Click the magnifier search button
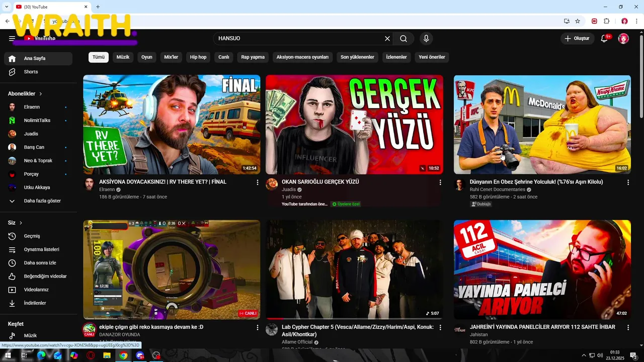Screen dimensions: 644x362 (x=404, y=39)
